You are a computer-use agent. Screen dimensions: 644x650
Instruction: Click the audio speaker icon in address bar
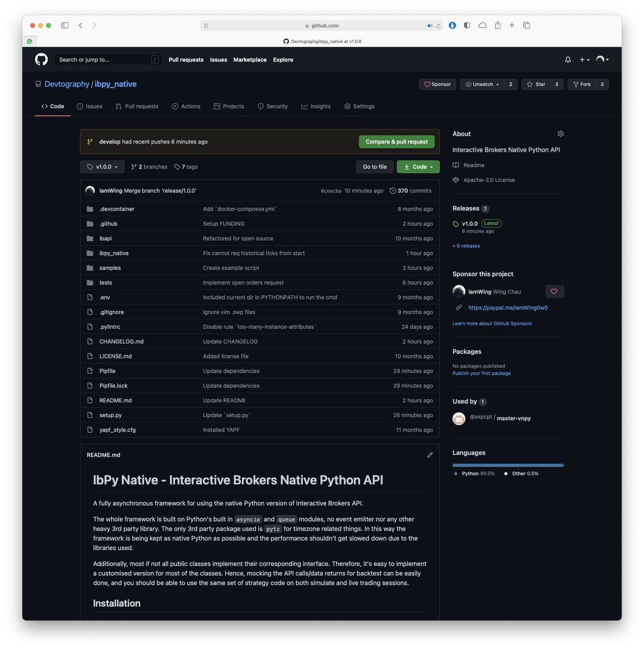point(430,25)
